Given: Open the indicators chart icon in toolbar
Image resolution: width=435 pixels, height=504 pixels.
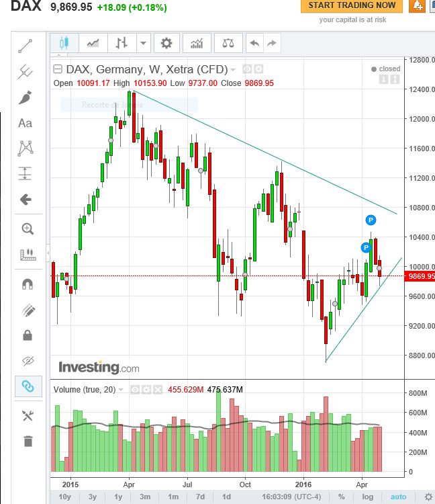Looking at the screenshot, I should pos(197,44).
